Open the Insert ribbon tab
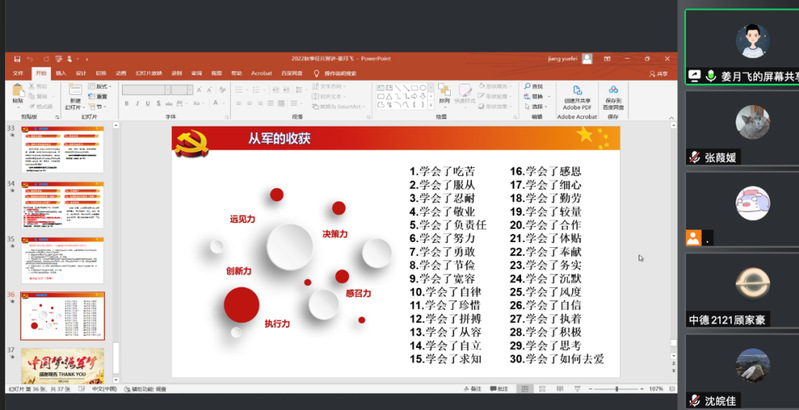 pyautogui.click(x=61, y=73)
